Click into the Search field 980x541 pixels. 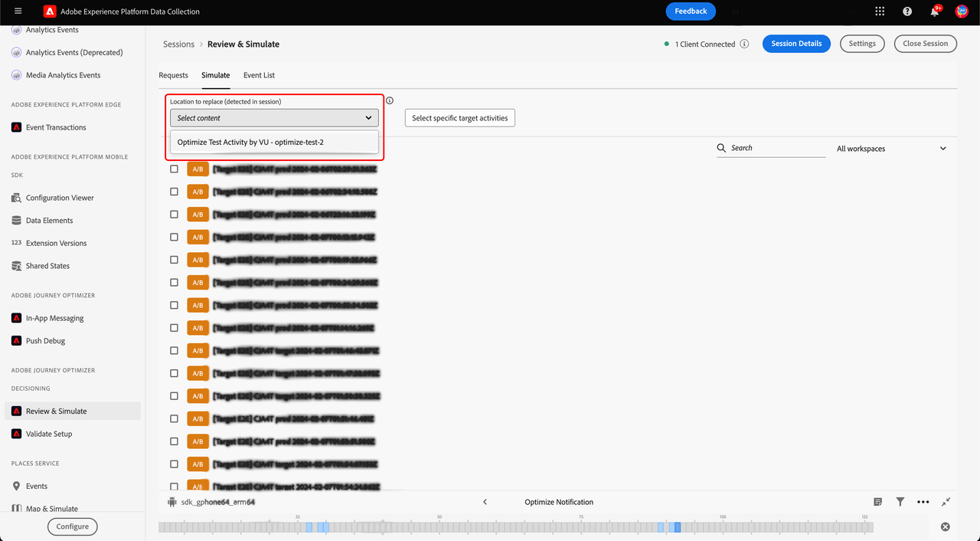771,148
